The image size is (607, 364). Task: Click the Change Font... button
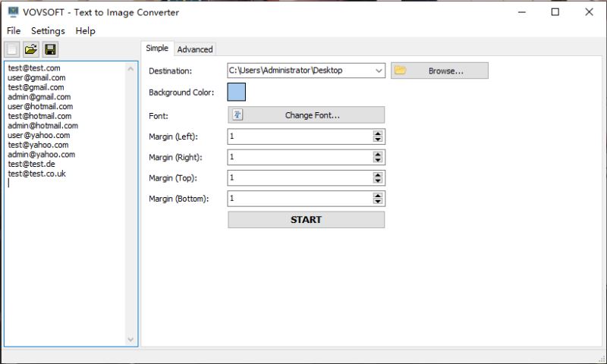pyautogui.click(x=307, y=115)
